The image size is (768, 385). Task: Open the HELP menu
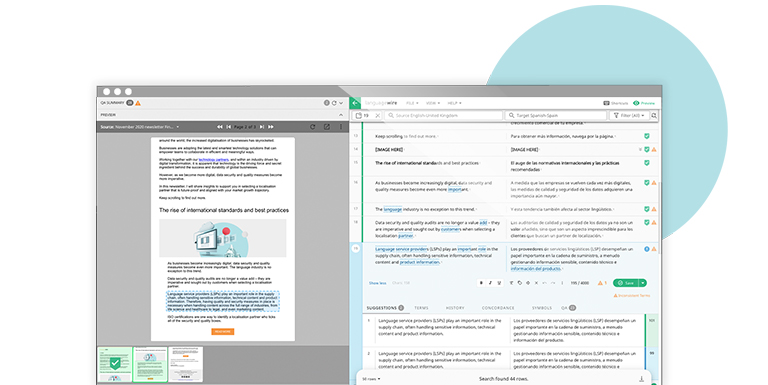(x=454, y=103)
